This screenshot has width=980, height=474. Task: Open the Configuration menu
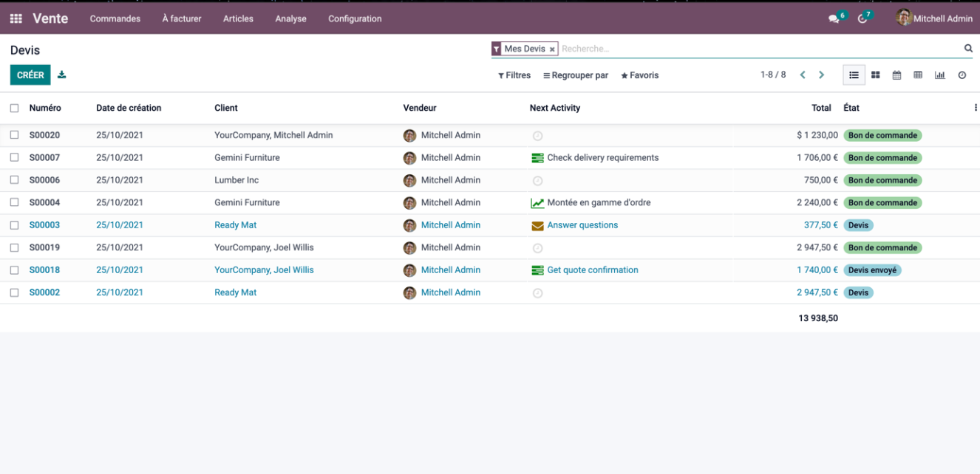(355, 19)
